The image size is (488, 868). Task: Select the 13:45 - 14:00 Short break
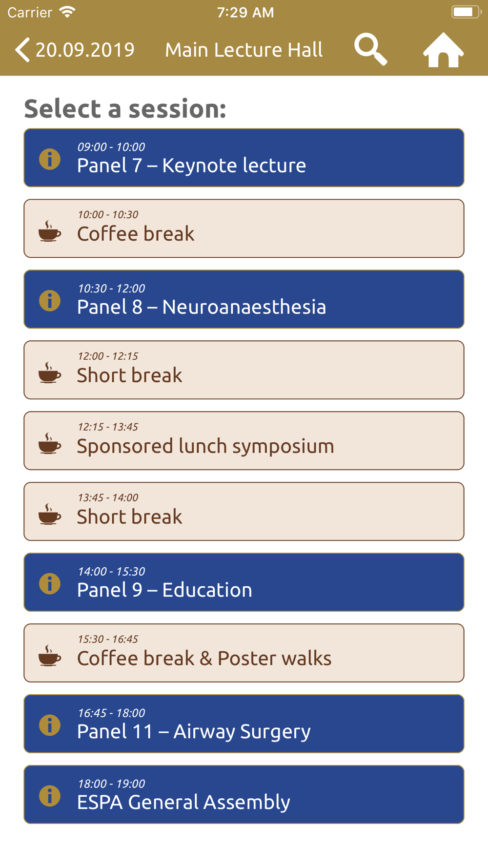(244, 512)
